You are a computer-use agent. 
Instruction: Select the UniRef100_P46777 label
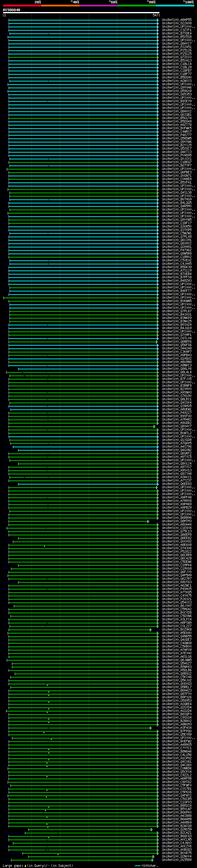coord(177,135)
